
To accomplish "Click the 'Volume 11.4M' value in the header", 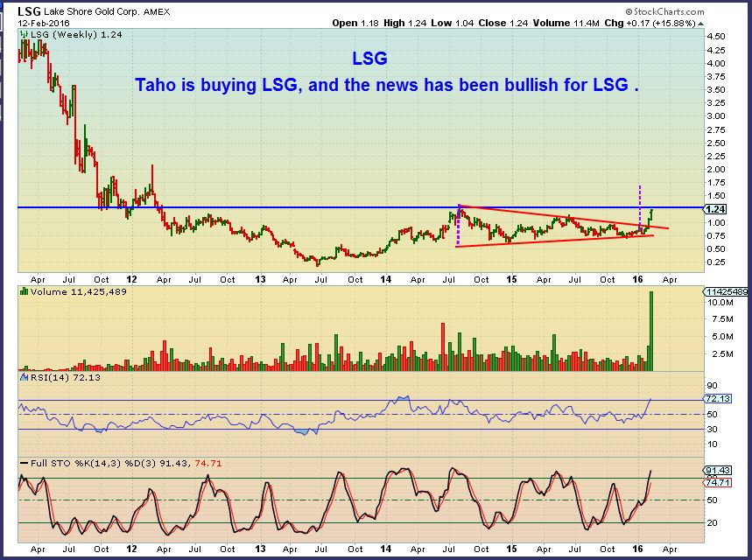I will point(566,23).
